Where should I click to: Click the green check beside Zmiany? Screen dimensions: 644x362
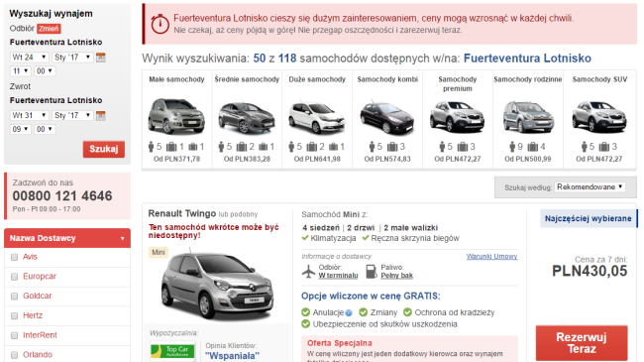click(363, 312)
